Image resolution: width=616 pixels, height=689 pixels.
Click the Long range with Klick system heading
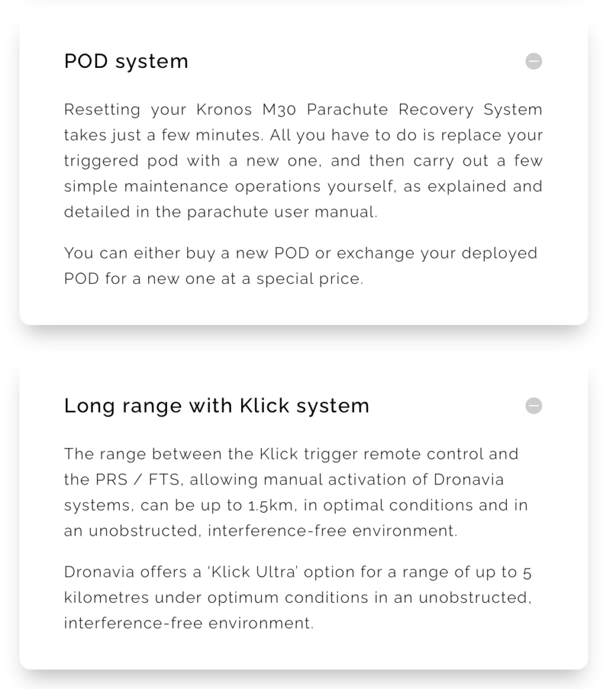pos(217,406)
